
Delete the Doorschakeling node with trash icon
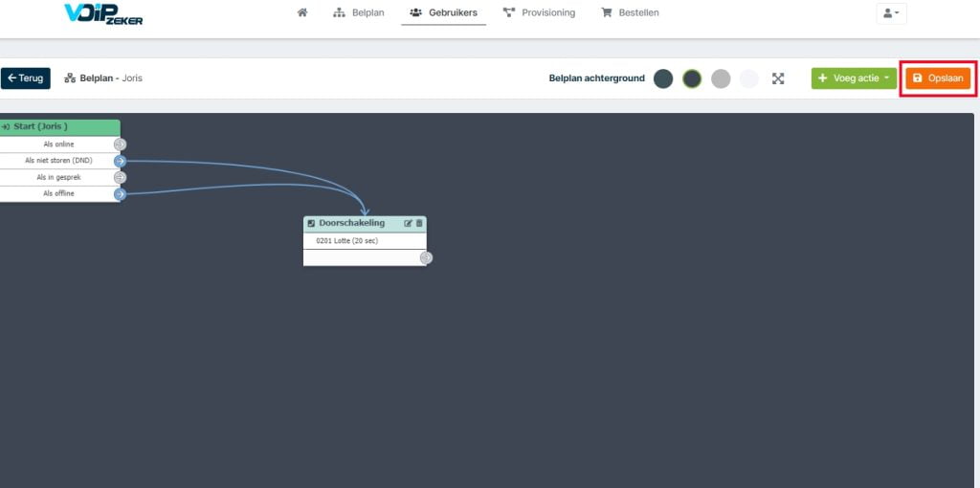click(419, 223)
